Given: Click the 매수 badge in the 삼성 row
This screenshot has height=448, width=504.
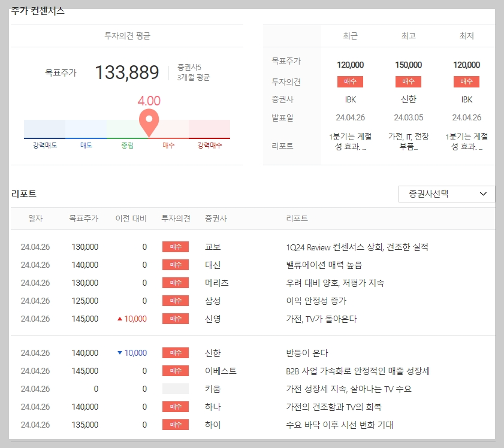Looking at the screenshot, I should click(176, 301).
